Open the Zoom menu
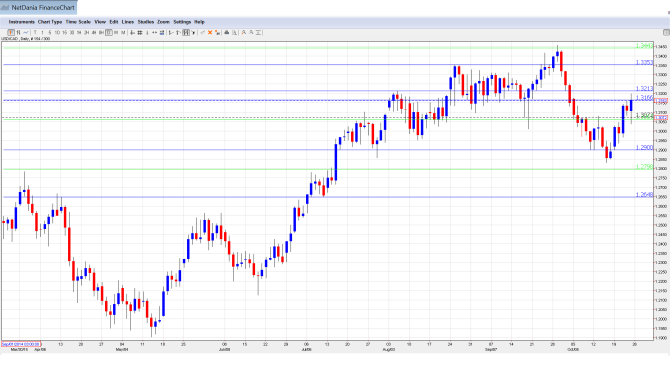This screenshot has width=670, height=377. coord(163,22)
